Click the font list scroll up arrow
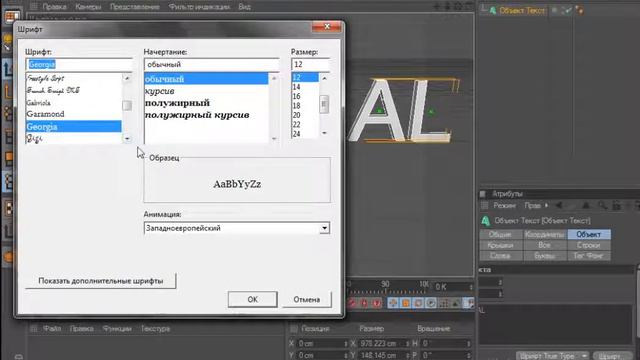Viewport: 640px width, 360px height. pyautogui.click(x=127, y=78)
